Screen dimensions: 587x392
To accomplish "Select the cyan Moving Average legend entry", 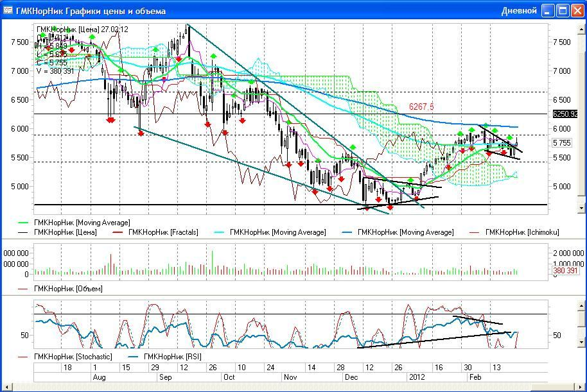I will (x=277, y=232).
